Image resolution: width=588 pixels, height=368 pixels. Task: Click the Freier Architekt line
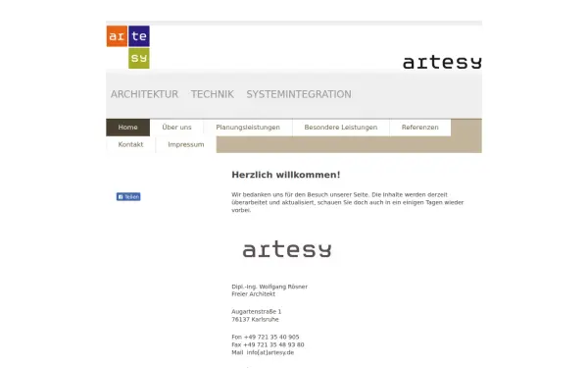(253, 294)
